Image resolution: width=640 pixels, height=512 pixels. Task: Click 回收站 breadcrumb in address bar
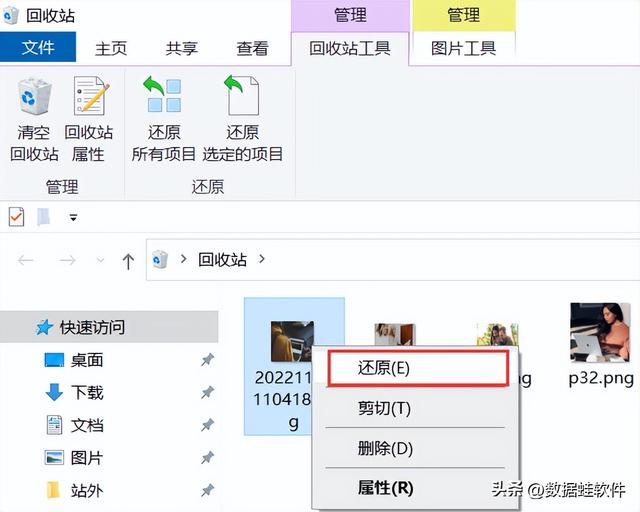tap(222, 260)
